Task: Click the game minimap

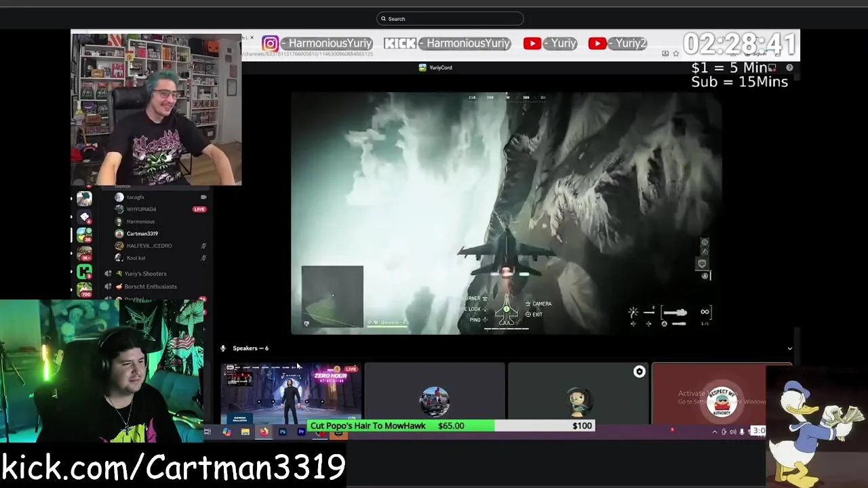Action: [332, 297]
